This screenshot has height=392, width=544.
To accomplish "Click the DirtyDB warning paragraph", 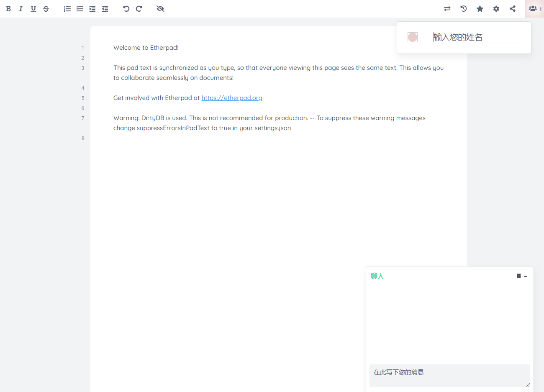I will pos(269,123).
